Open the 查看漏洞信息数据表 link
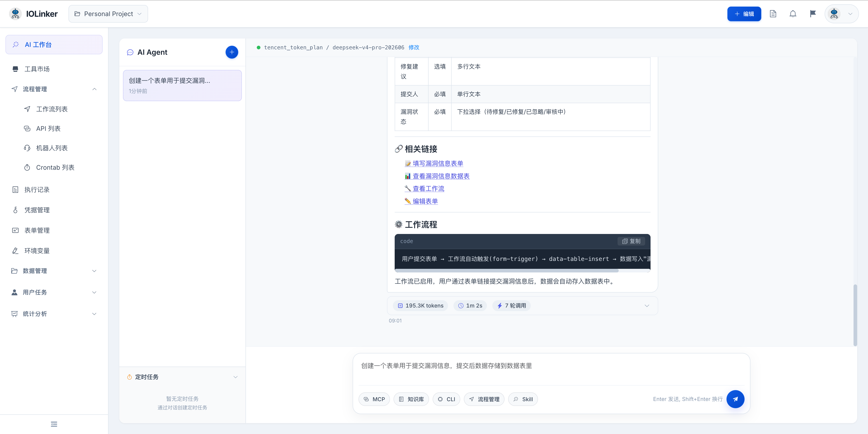 [437, 176]
